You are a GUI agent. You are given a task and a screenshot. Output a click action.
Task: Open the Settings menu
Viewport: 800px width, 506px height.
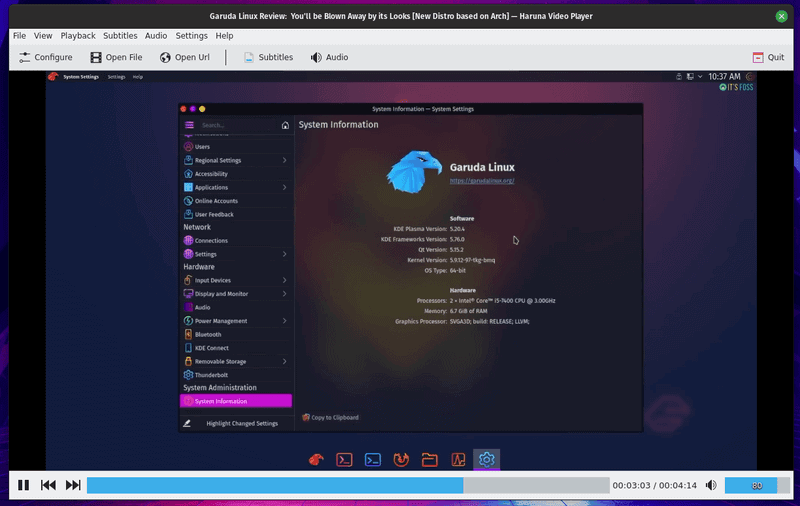point(191,35)
